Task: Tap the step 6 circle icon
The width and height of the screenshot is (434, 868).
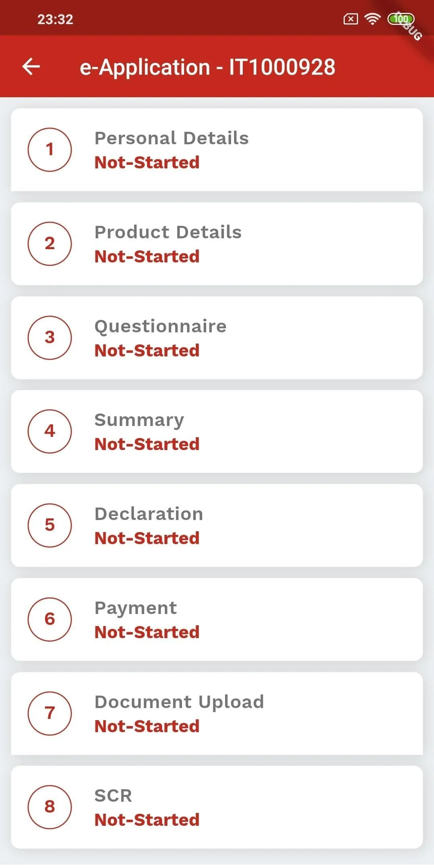Action: click(50, 619)
